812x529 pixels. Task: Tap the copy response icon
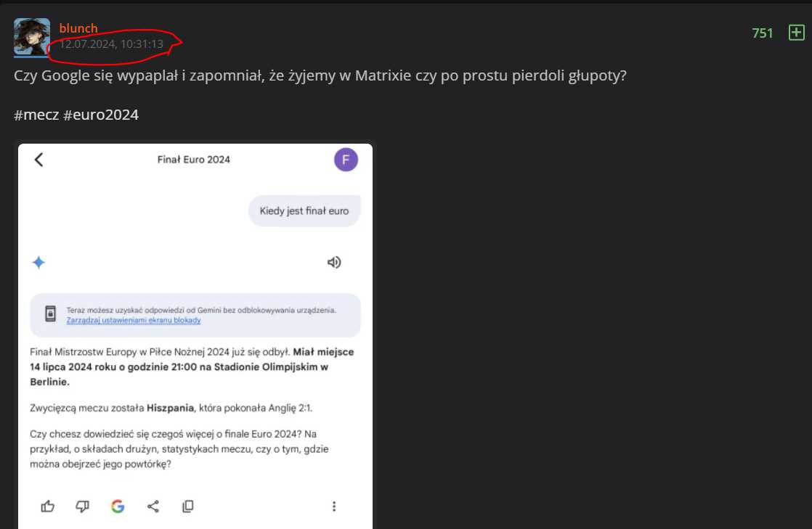click(187, 507)
